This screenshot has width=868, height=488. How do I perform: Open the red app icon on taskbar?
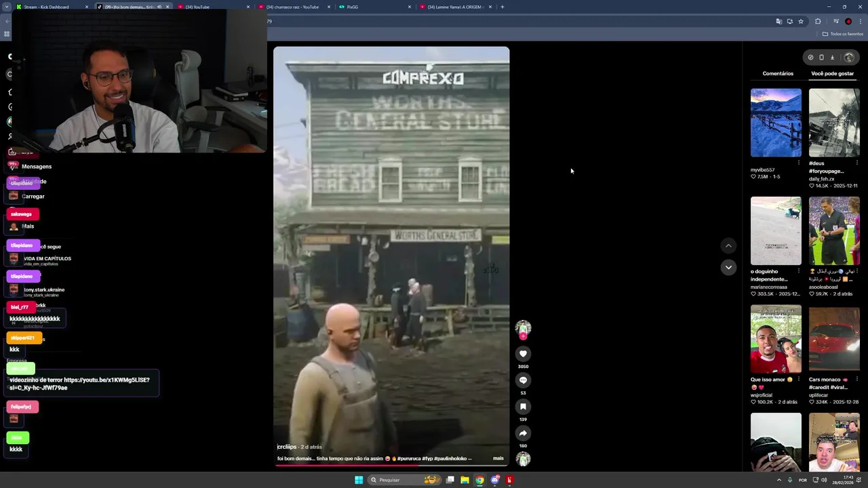click(x=509, y=480)
